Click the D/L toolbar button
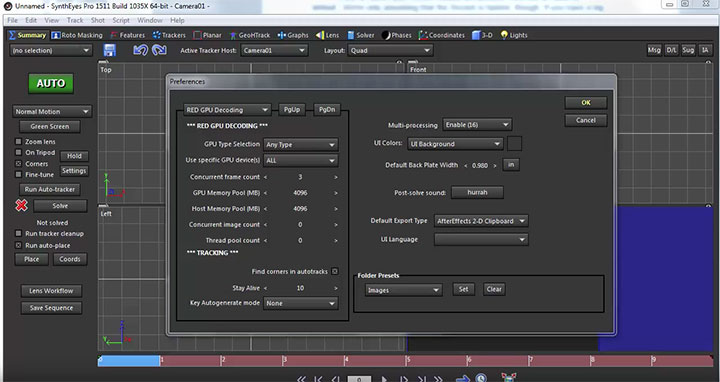Screen dimensions: 720x382 click(x=671, y=50)
